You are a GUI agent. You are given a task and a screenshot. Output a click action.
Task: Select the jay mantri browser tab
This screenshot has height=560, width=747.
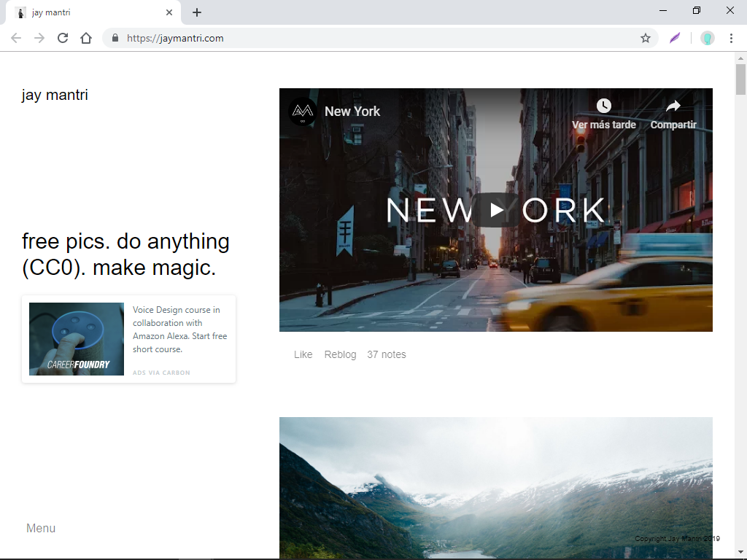tap(93, 13)
